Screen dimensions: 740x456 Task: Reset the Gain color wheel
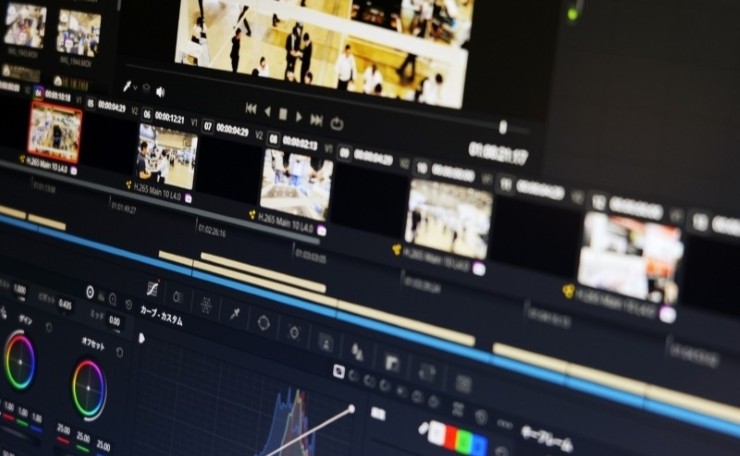coord(49,327)
